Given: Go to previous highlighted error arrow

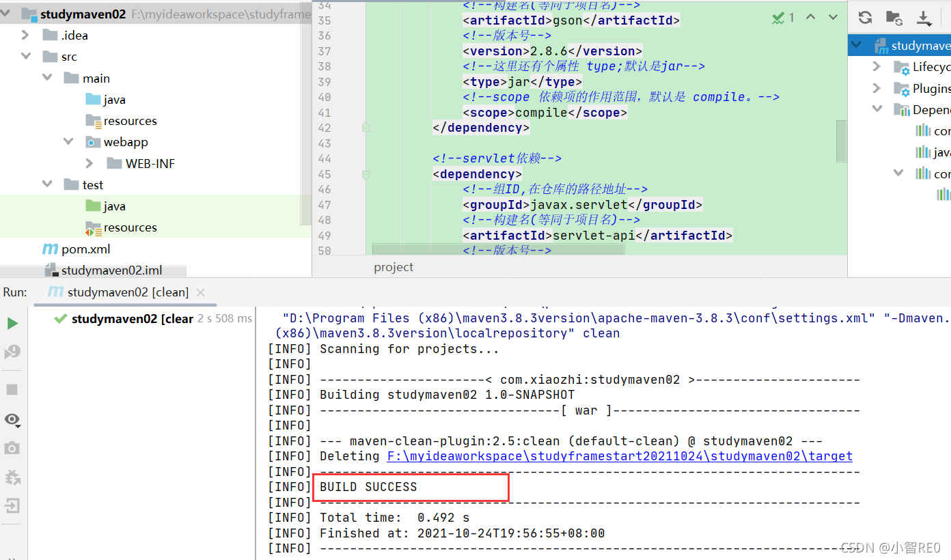Looking at the screenshot, I should click(811, 17).
